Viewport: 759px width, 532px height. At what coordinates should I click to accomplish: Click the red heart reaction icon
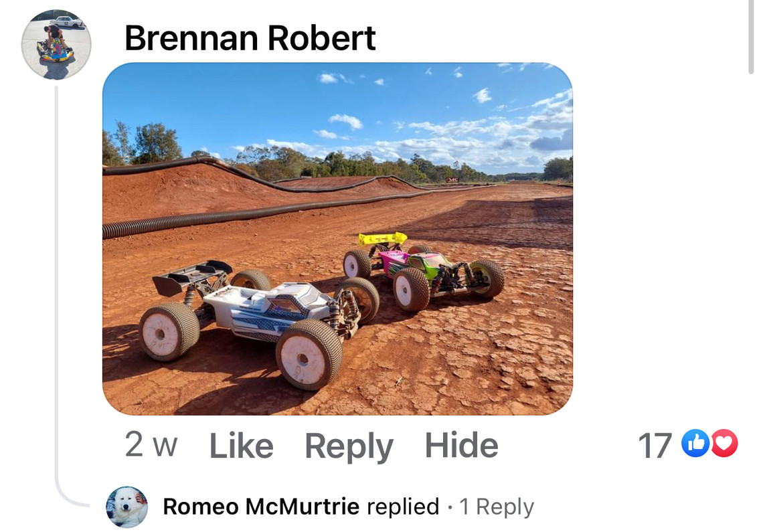[724, 443]
